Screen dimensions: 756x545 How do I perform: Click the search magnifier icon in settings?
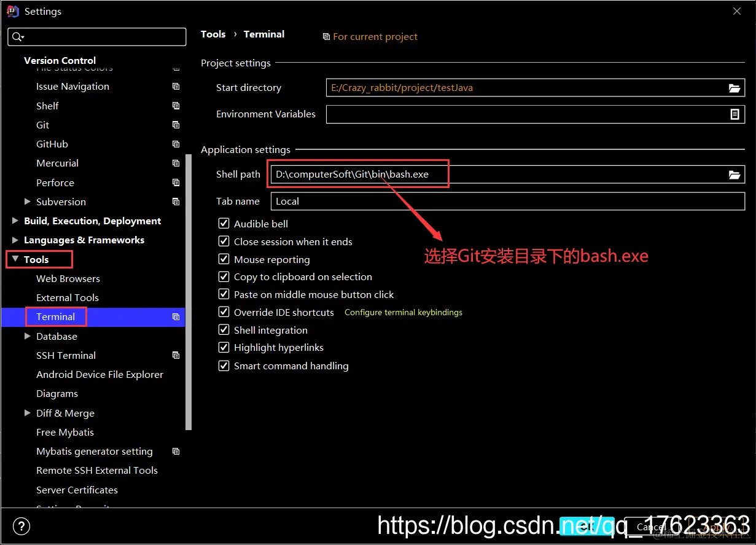(x=17, y=37)
